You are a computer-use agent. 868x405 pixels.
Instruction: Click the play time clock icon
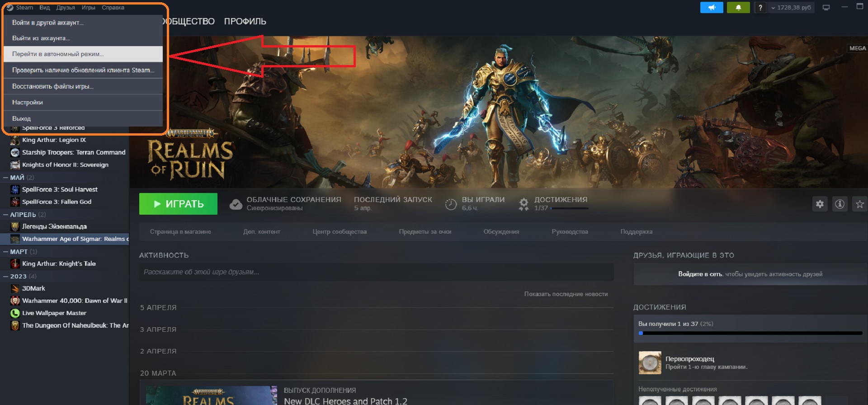[451, 204]
